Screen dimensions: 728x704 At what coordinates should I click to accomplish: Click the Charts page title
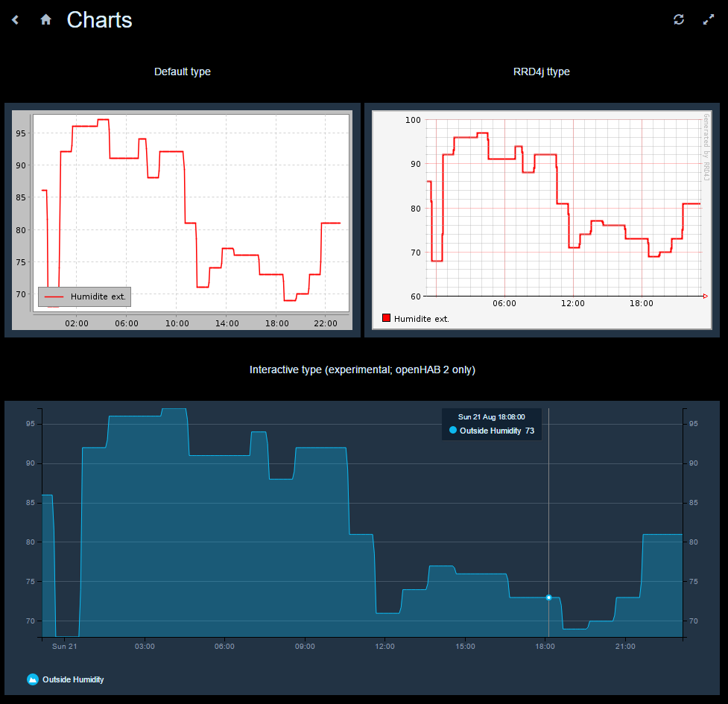coord(99,20)
